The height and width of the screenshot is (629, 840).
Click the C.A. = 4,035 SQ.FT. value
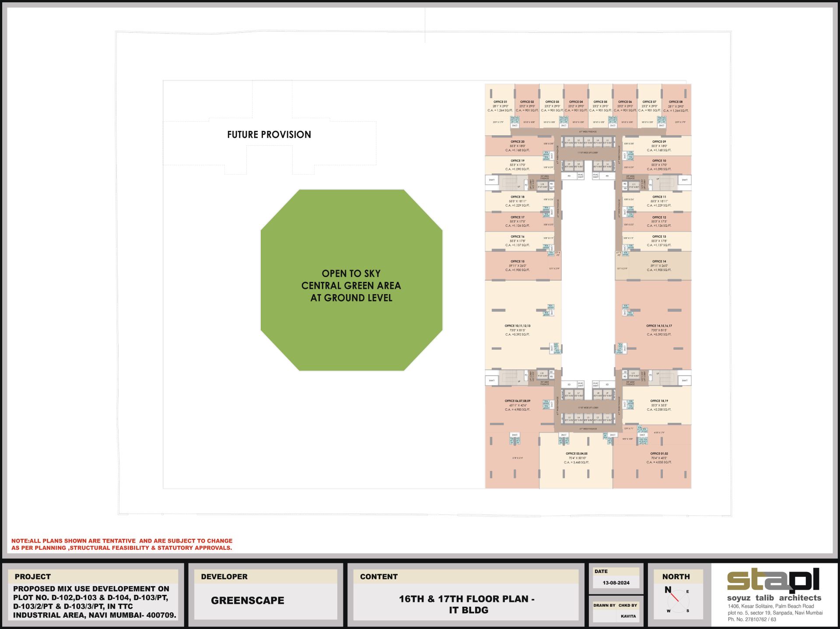659,463
